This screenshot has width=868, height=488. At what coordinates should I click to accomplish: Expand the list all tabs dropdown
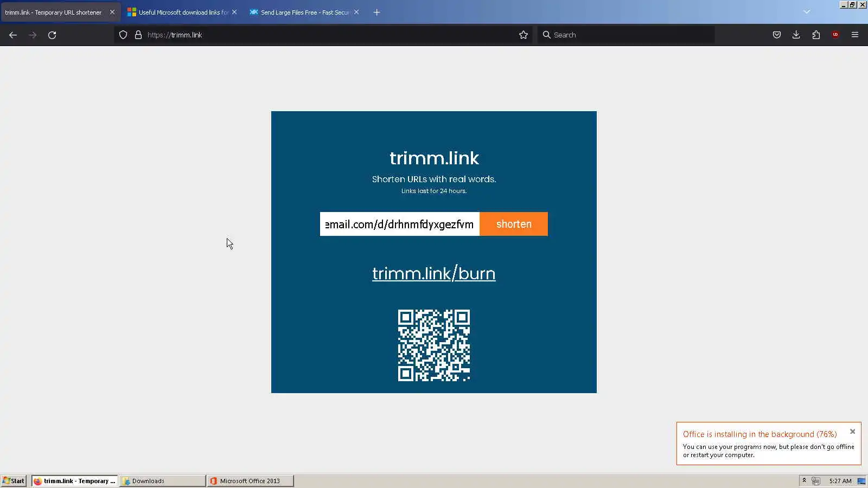[x=807, y=12]
